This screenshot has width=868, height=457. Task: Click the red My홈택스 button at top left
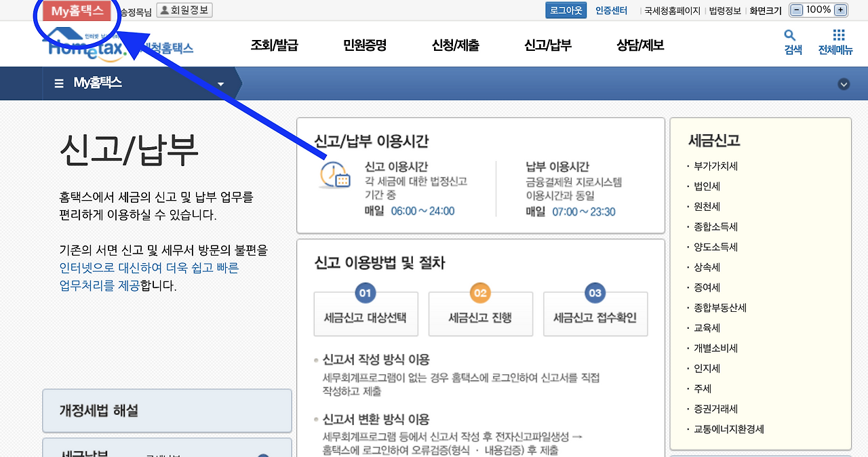pyautogui.click(x=77, y=9)
